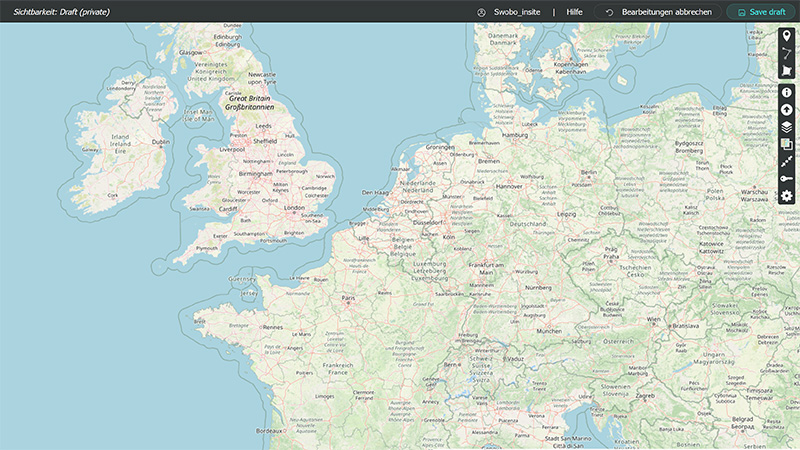
Task: Click the München label on the map
Action: click(x=549, y=331)
